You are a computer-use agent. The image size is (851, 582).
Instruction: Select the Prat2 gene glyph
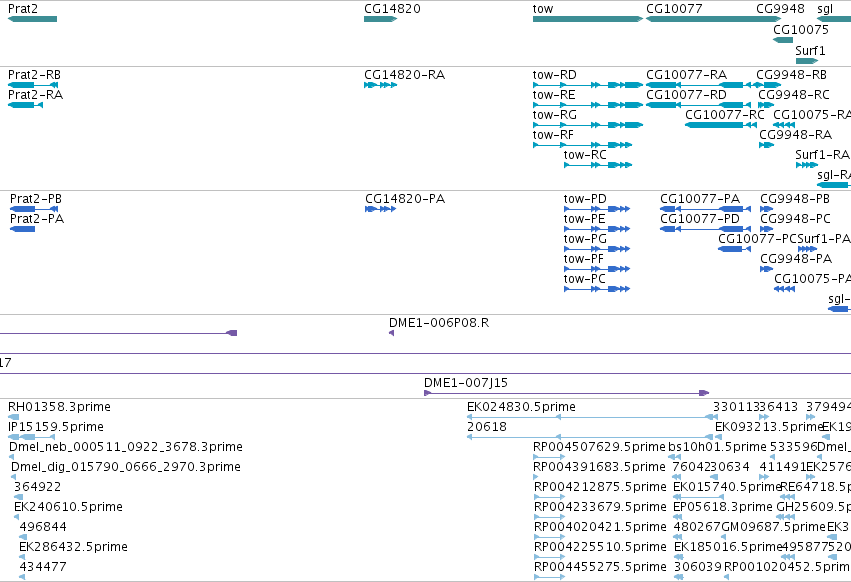[x=33, y=19]
